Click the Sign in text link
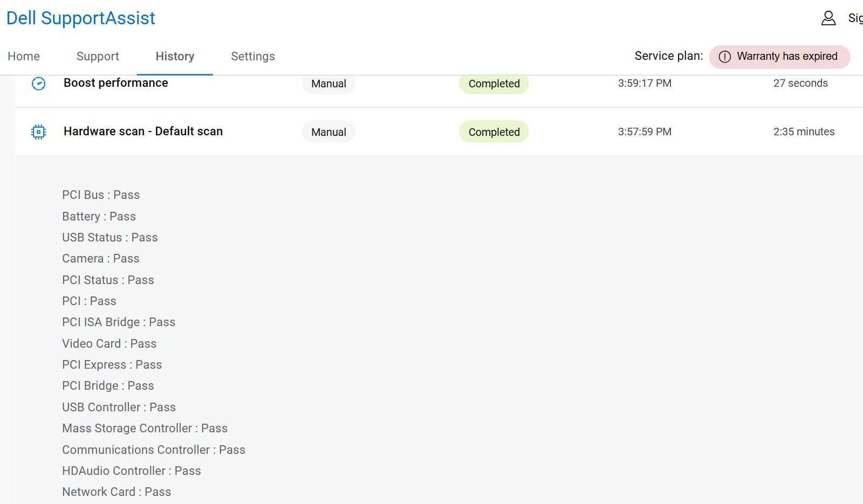This screenshot has height=504, width=863. click(x=855, y=18)
